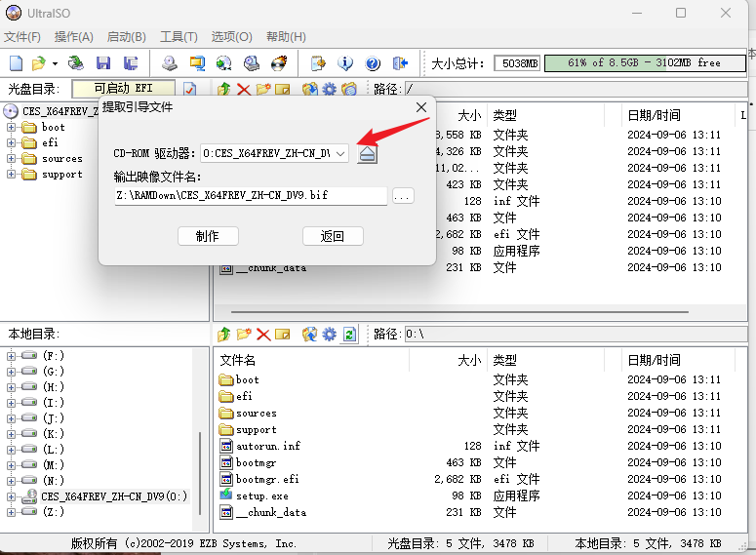Click the Make CD/DVD image drive icon
Image resolution: width=756 pixels, height=555 pixels.
[169, 63]
